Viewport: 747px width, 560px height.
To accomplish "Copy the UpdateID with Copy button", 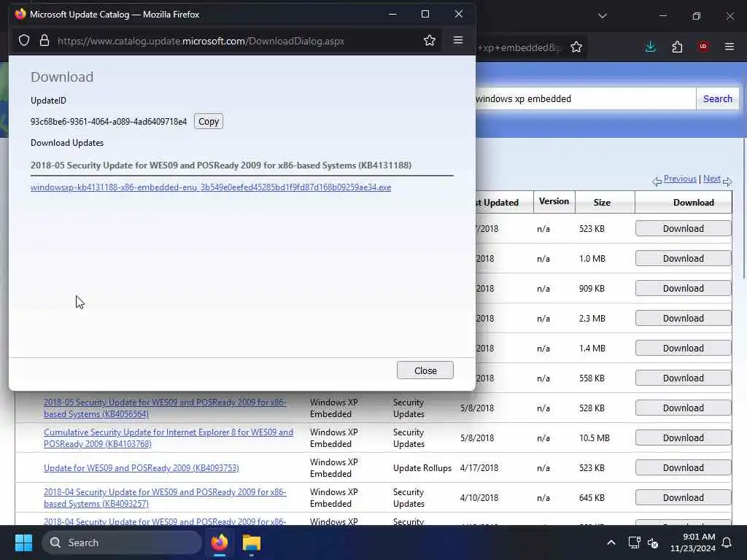I will pyautogui.click(x=209, y=122).
